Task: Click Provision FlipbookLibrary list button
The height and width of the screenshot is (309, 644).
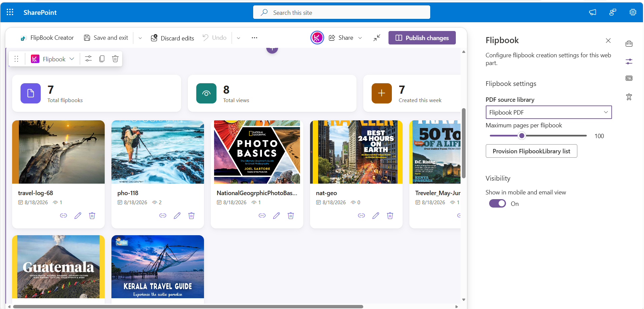Action: click(x=531, y=151)
